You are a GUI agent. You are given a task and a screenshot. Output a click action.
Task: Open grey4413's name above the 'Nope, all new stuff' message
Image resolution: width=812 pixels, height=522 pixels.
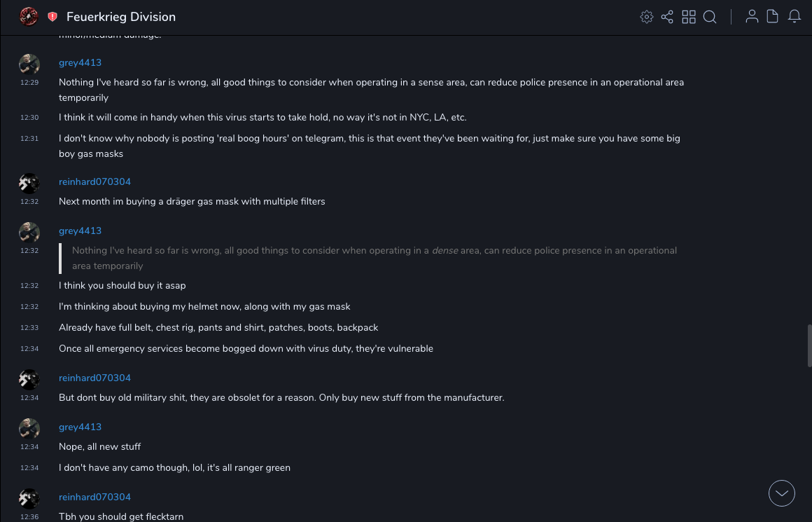80,427
